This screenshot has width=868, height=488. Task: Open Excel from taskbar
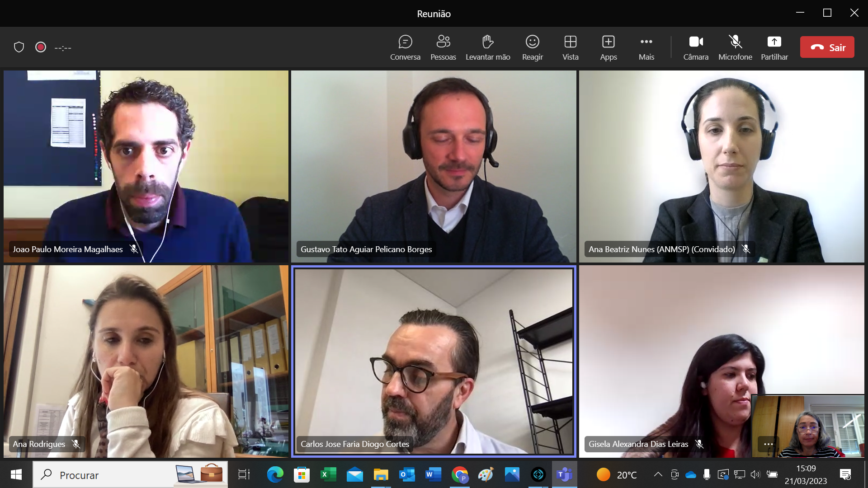tap(328, 474)
